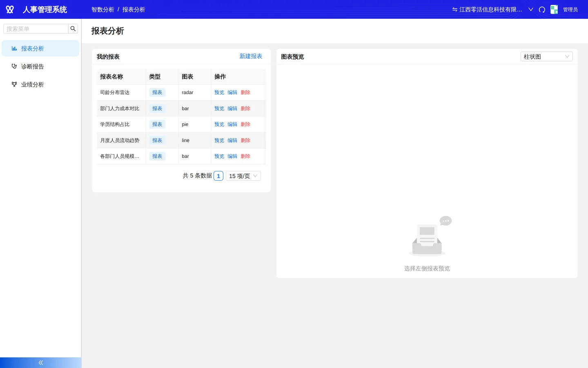This screenshot has width=588, height=368.
Task: Preview the 月度人员流动趋势 report
Action: pyautogui.click(x=219, y=140)
